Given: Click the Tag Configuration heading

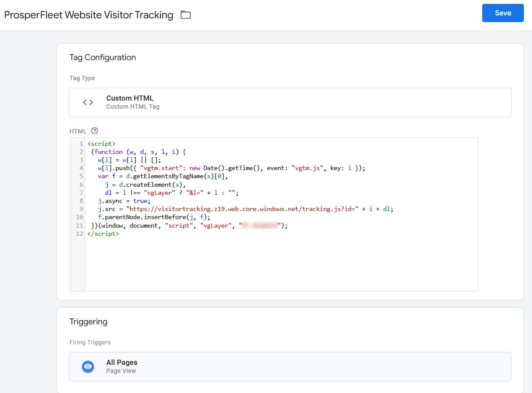Looking at the screenshot, I should tap(103, 58).
